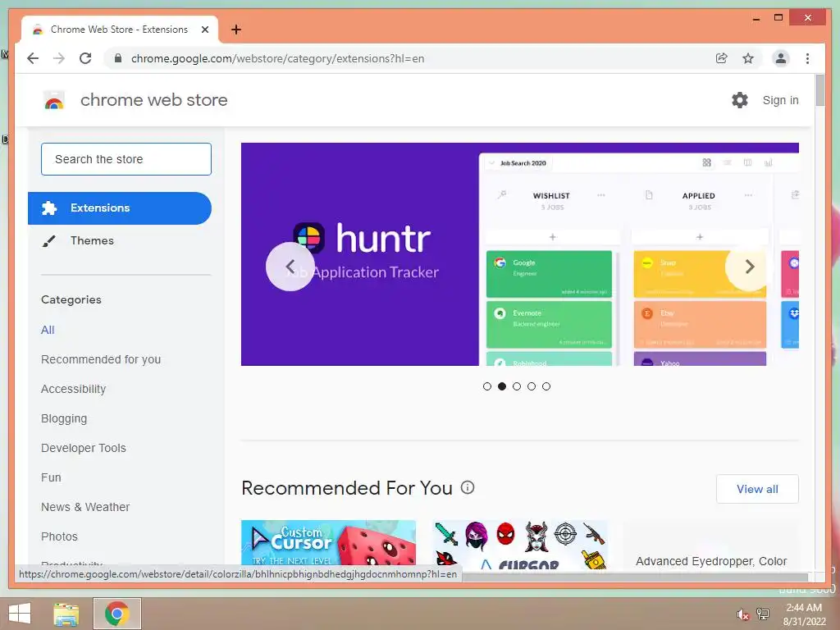
Task: Open Developer Tools category
Action: tap(84, 448)
